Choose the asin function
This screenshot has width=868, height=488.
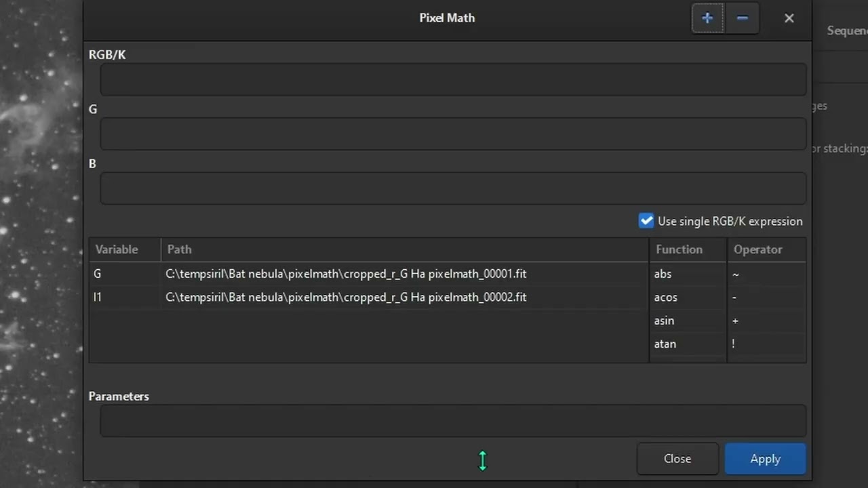point(688,321)
